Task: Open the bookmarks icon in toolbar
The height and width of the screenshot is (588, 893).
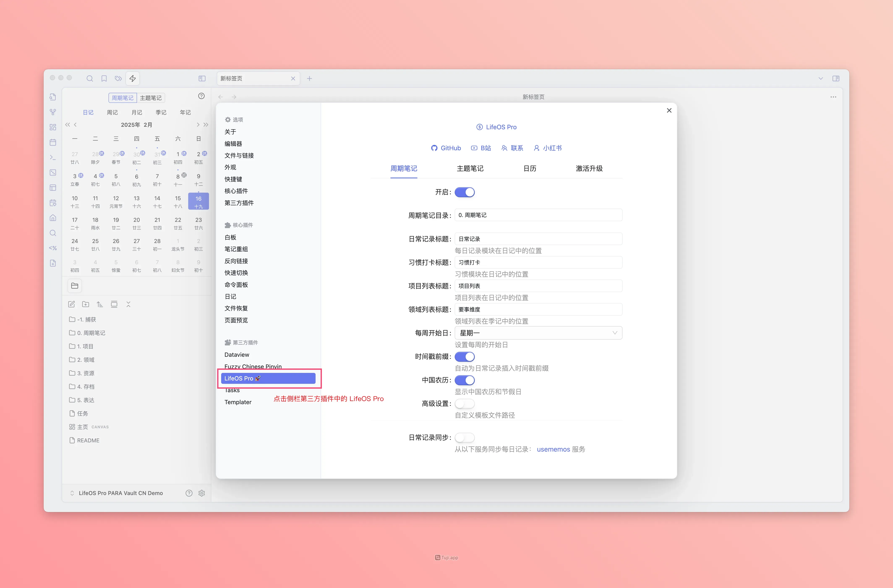Action: [104, 78]
